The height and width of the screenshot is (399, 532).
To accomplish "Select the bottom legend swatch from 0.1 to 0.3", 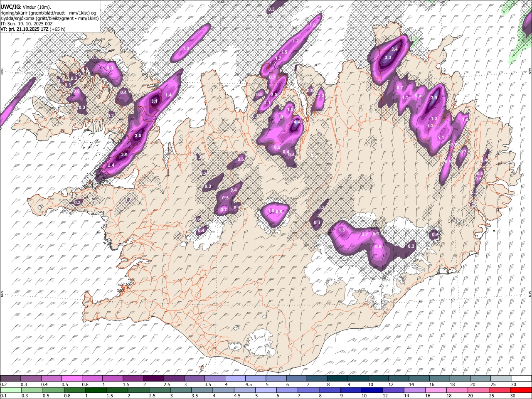I will 10,390.
